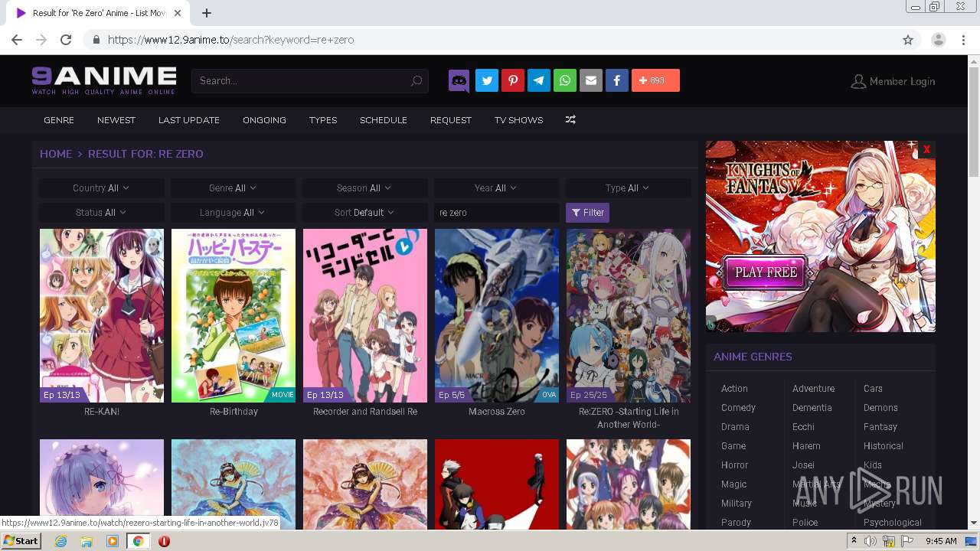Open the SCHEDULE page
This screenshot has width=980, height=551.
pyautogui.click(x=384, y=120)
